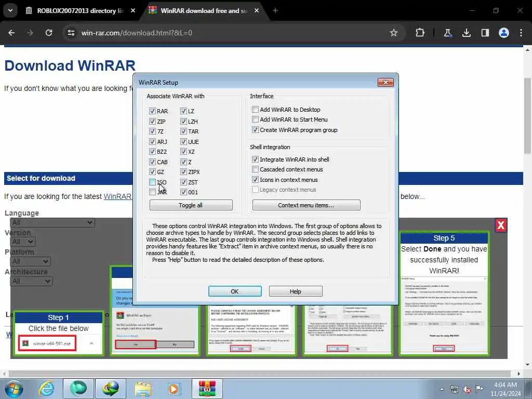Toggle 001 association checkbox
The height and width of the screenshot is (399, 532).
[x=183, y=192]
